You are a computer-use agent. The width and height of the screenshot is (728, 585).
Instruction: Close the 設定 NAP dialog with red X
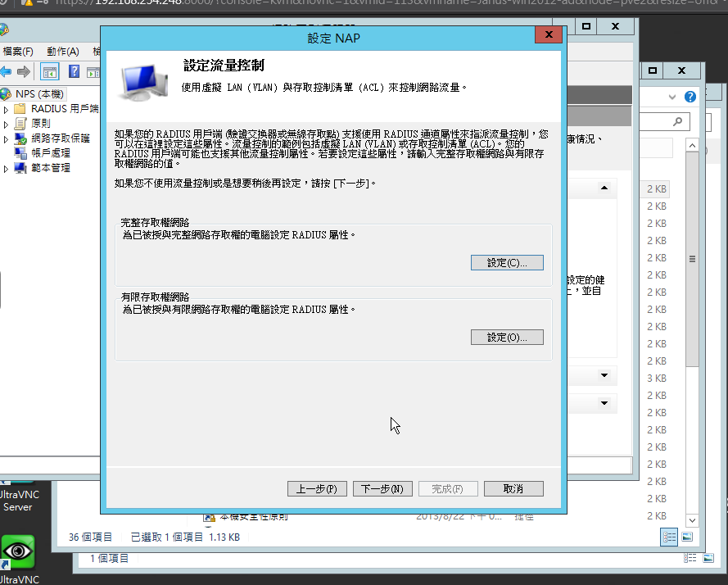click(549, 34)
